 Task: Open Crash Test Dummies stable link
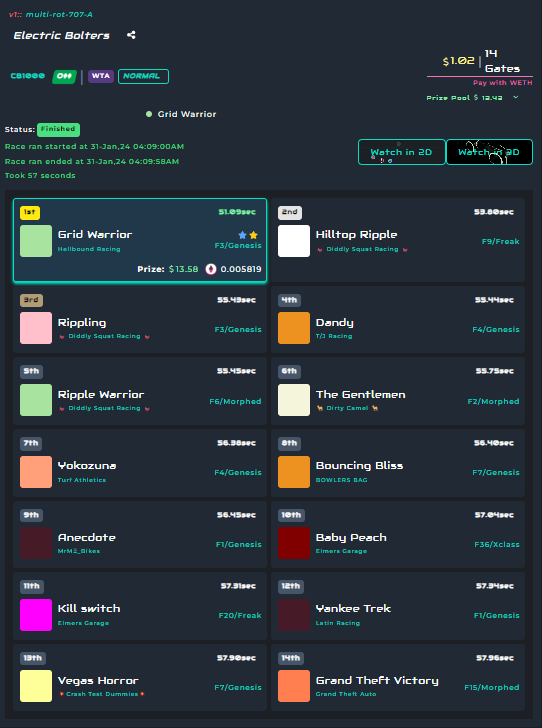(102, 694)
